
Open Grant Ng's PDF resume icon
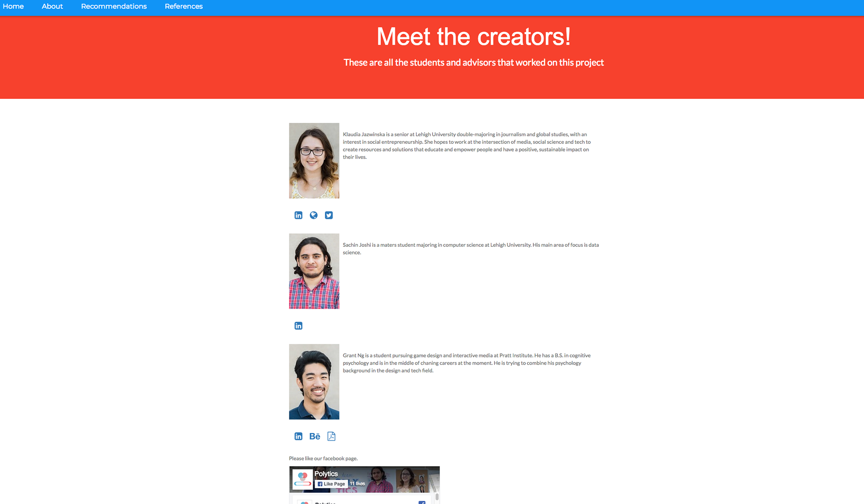coord(331,436)
